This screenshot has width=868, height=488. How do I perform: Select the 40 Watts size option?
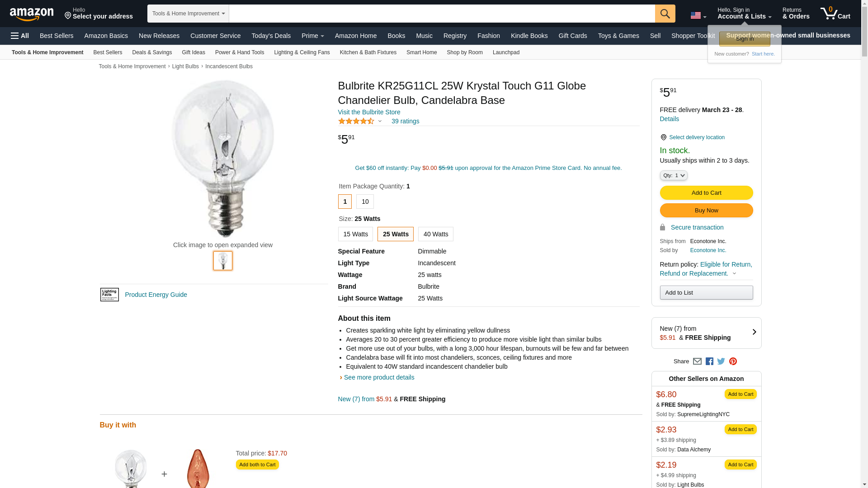[x=435, y=234]
